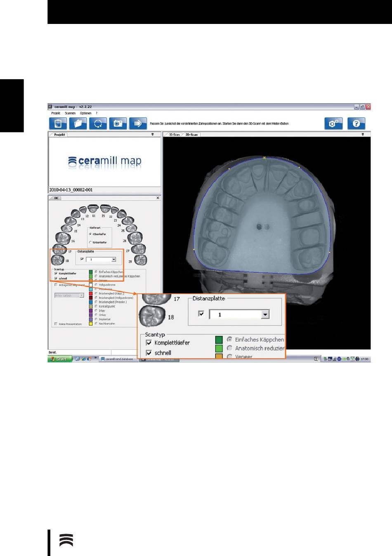
Task: Select tooth 18 in the jaw diagram
Action: (x=57, y=260)
